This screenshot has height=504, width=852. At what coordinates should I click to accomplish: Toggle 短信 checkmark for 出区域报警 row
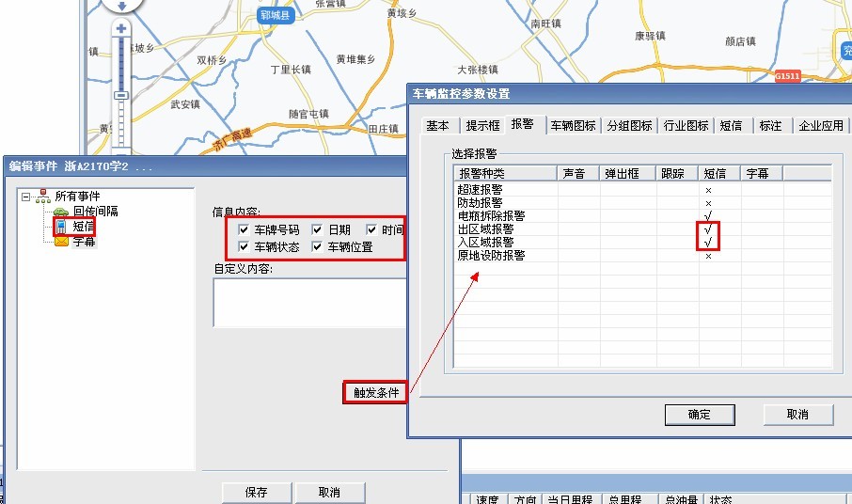click(707, 229)
